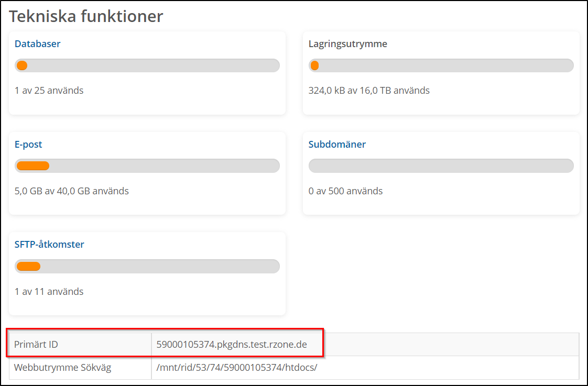Click the '0 av 500 används' text
Viewport: 588px width, 386px height.
pyautogui.click(x=345, y=191)
